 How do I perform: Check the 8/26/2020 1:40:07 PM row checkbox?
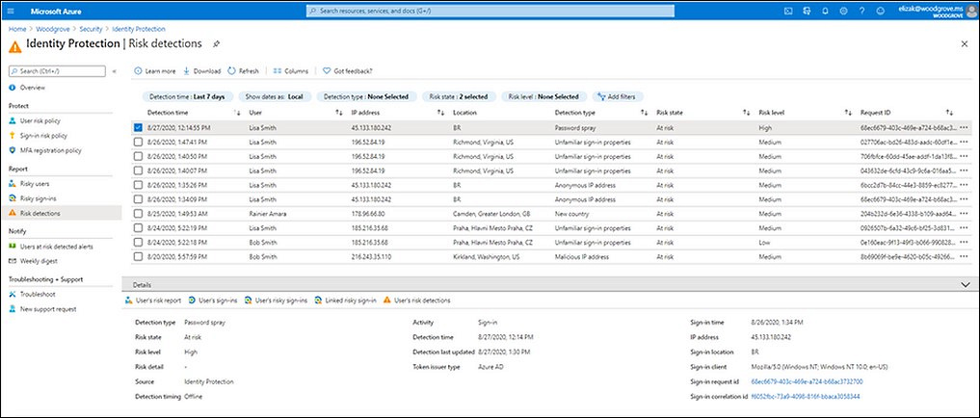[138, 170]
